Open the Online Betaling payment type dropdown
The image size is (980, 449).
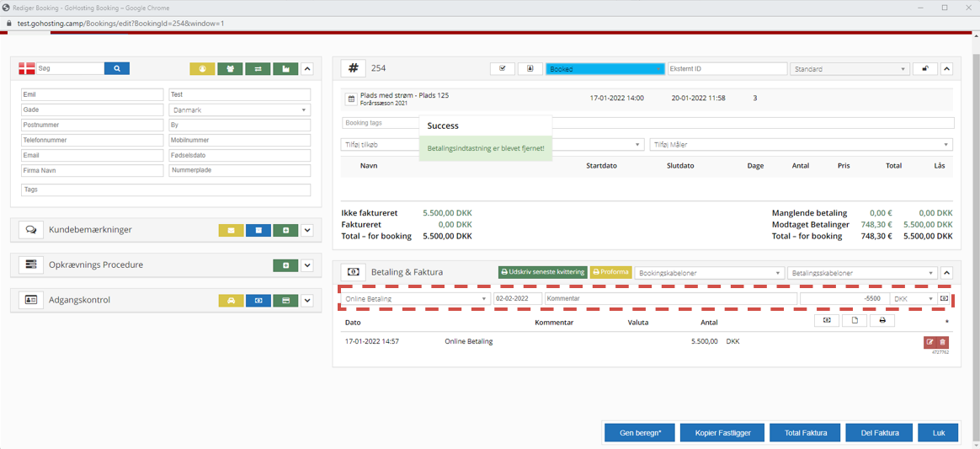tap(415, 299)
